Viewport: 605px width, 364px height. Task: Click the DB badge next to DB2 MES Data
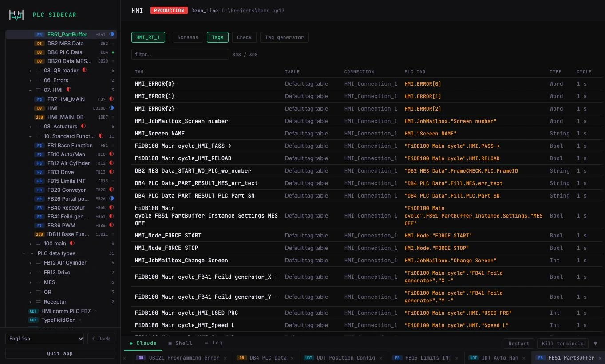coord(40,44)
